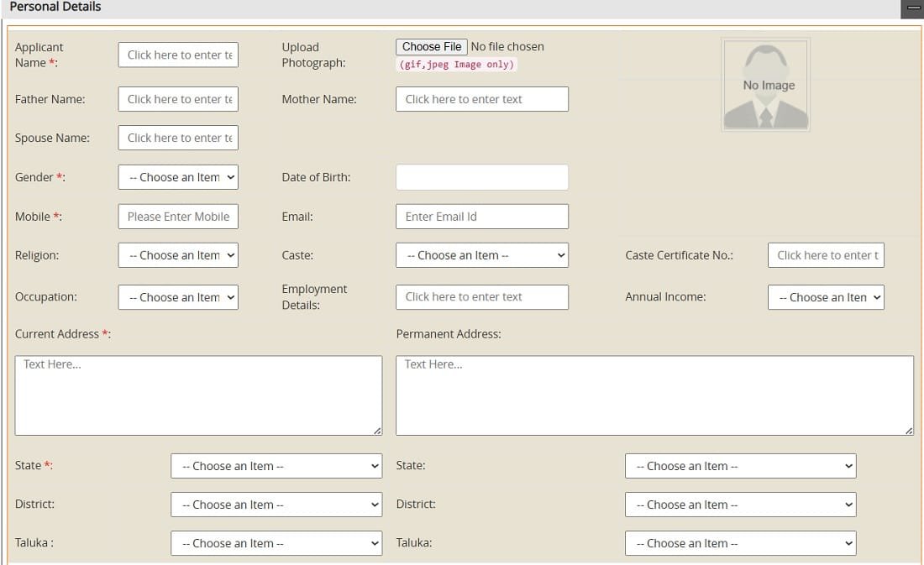Click the Date of Birth field
Viewport: 924px width, 565px height.
click(x=482, y=177)
